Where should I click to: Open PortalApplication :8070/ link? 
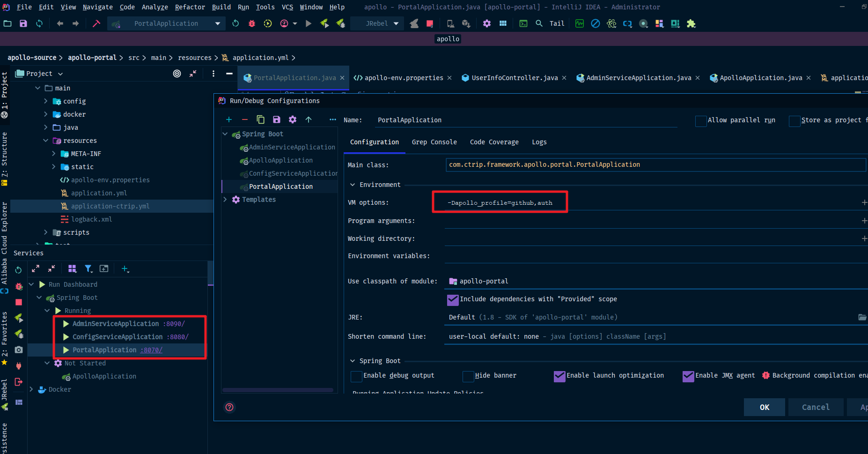[151, 350]
